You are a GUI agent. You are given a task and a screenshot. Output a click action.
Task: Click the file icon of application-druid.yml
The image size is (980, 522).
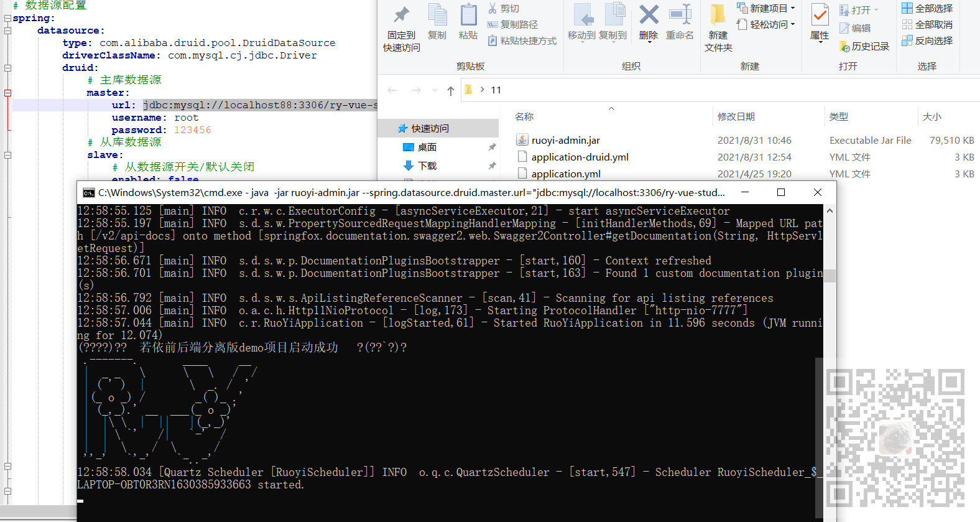coord(522,157)
